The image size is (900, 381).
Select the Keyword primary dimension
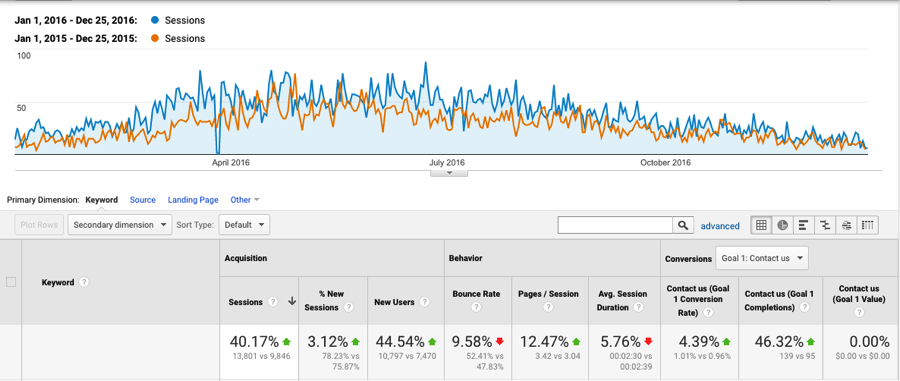102,200
